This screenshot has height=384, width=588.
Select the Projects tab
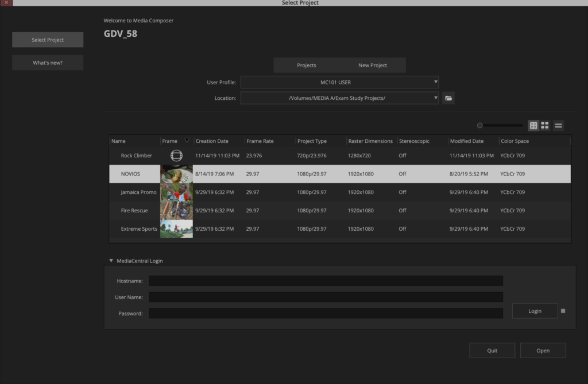(306, 65)
